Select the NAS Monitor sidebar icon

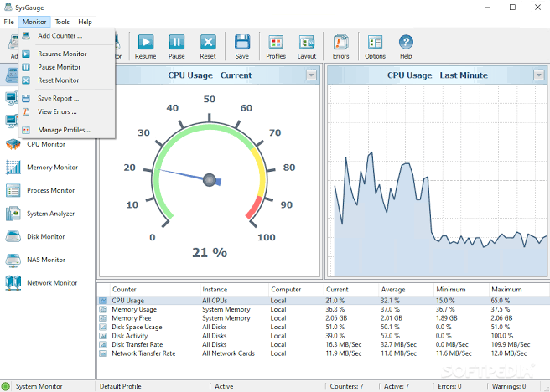pos(13,260)
